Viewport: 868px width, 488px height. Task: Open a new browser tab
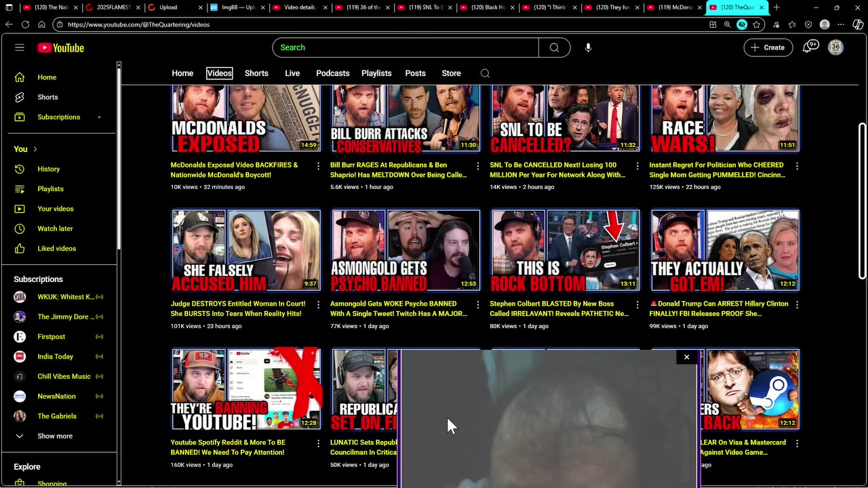click(776, 7)
